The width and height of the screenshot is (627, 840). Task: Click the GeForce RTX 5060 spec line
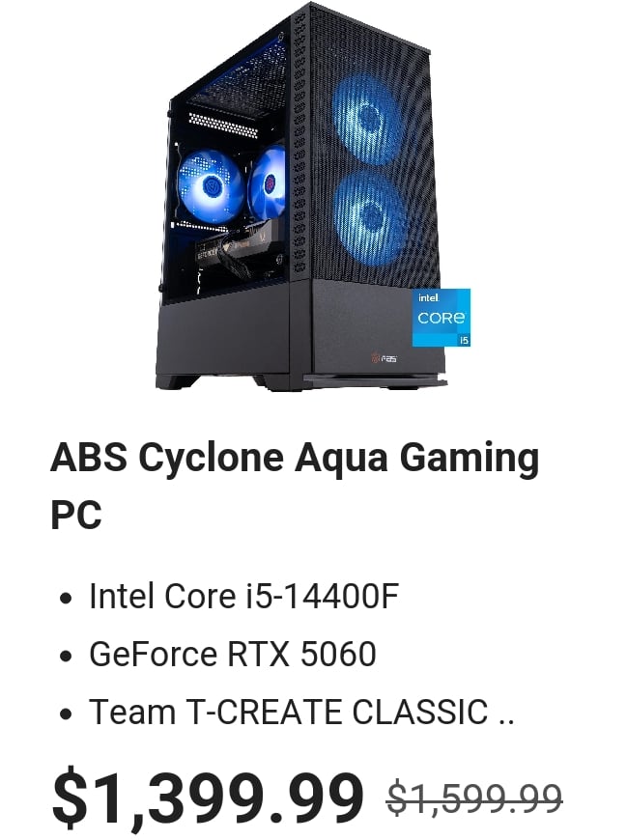pyautogui.click(x=233, y=654)
